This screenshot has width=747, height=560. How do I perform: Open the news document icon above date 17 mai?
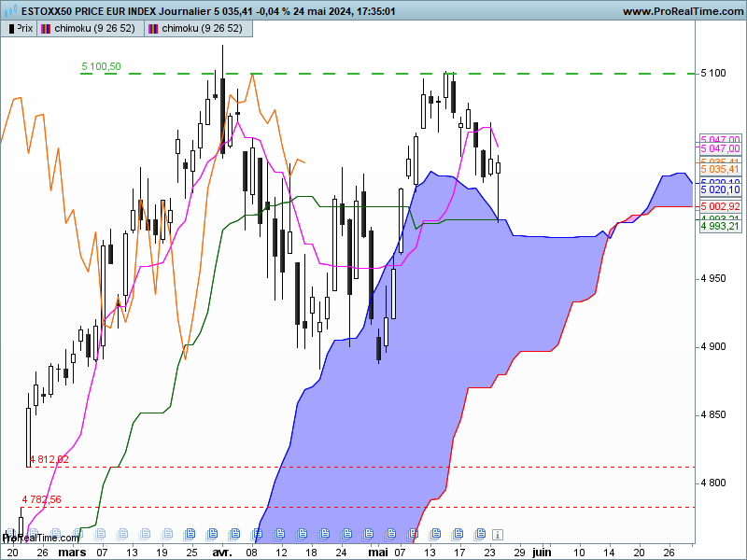pos(458,533)
